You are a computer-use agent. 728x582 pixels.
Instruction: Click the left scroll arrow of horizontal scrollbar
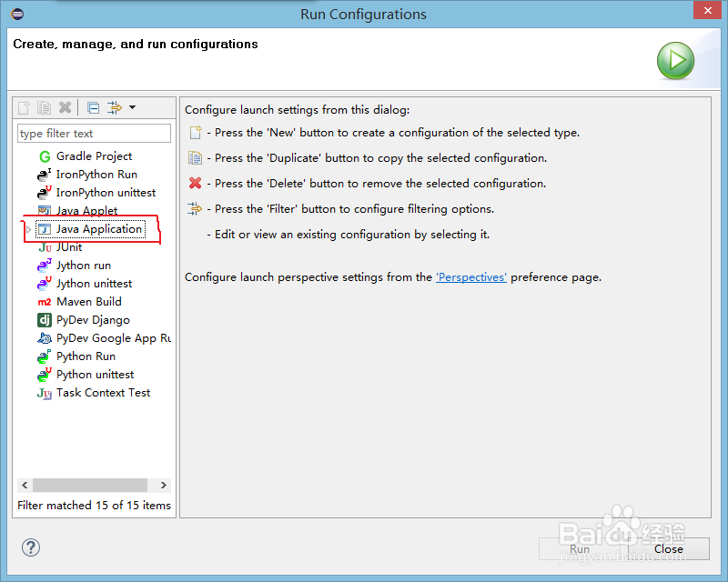(25, 485)
